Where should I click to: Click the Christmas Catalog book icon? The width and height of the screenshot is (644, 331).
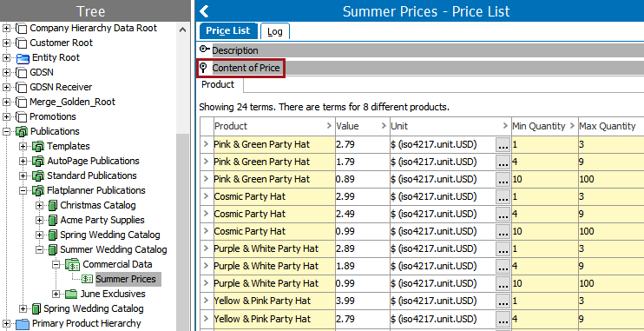[53, 205]
